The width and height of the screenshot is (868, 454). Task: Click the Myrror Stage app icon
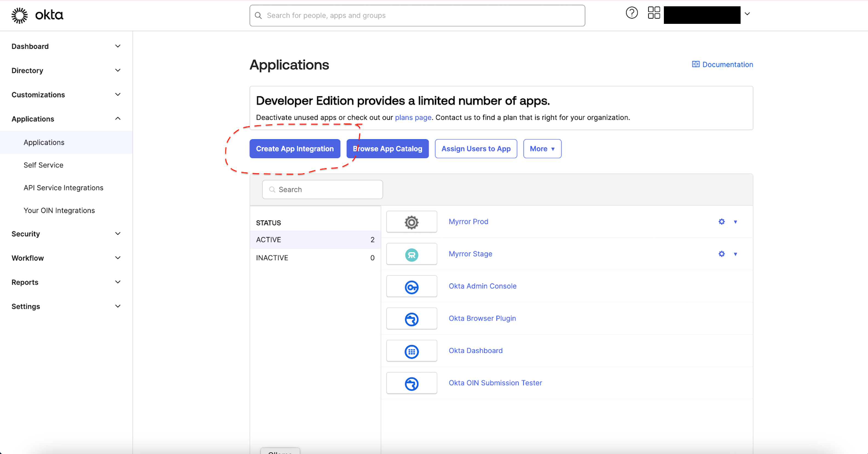(x=412, y=253)
